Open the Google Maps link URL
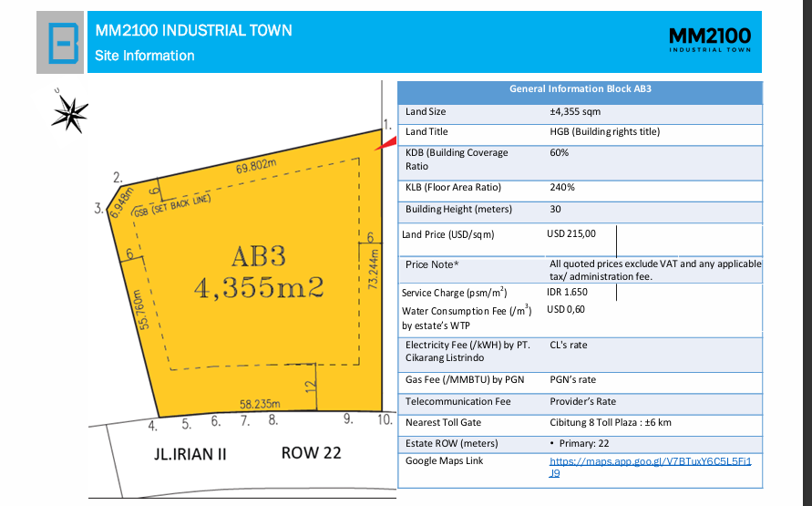The image size is (812, 506). coord(651,467)
